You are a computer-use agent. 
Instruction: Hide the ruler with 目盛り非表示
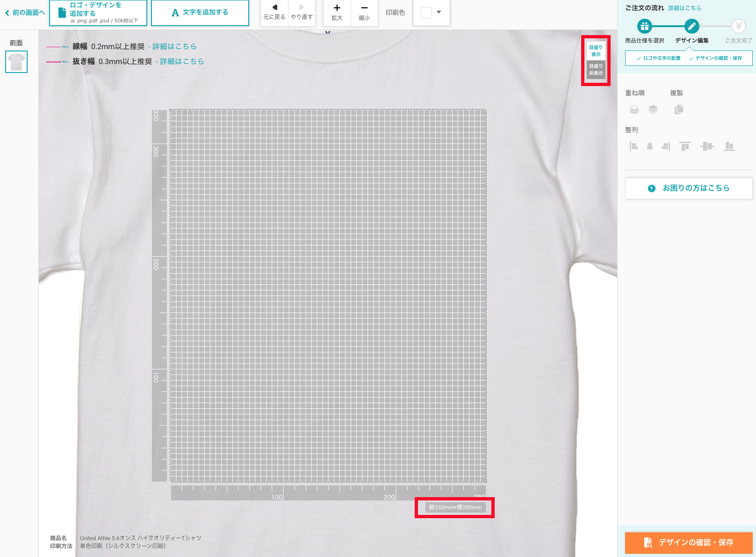[596, 70]
